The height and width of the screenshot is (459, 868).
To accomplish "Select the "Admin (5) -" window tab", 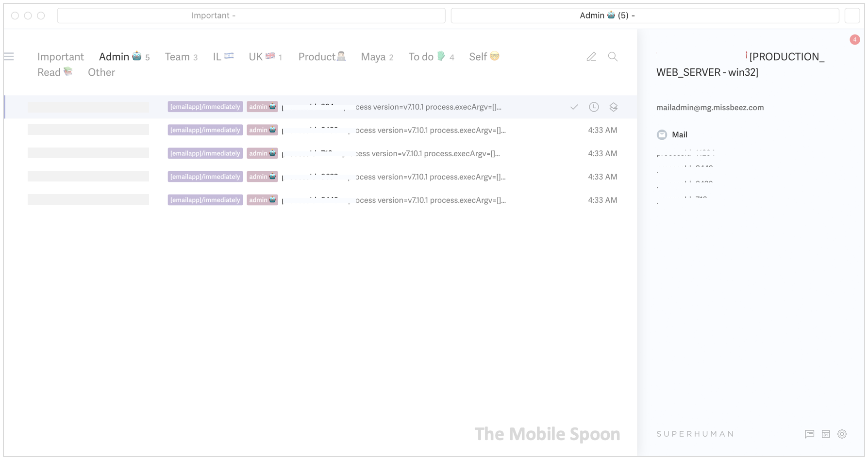I will 645,16.
